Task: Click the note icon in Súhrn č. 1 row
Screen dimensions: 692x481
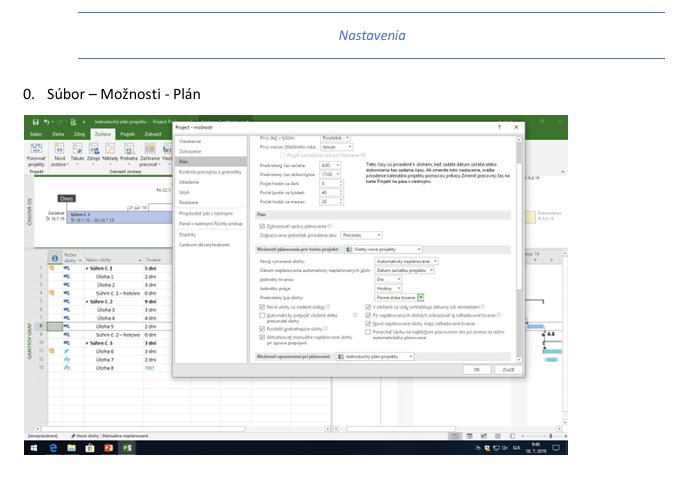Action: coord(52,268)
